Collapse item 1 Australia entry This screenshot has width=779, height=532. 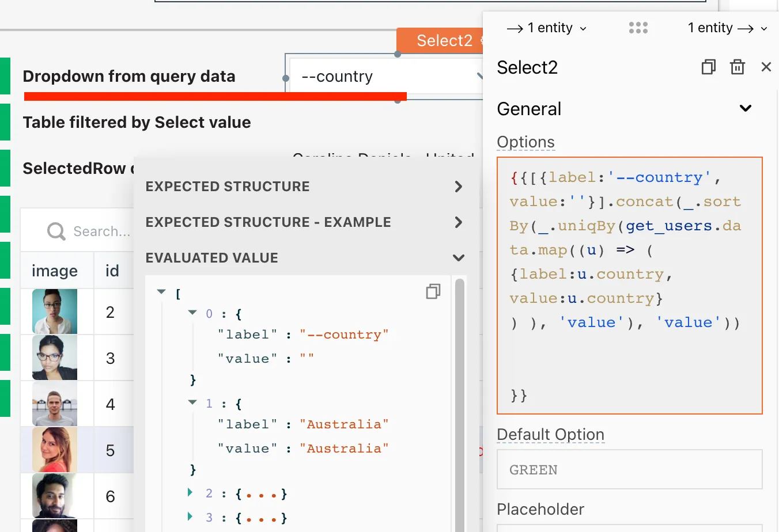[x=192, y=402]
